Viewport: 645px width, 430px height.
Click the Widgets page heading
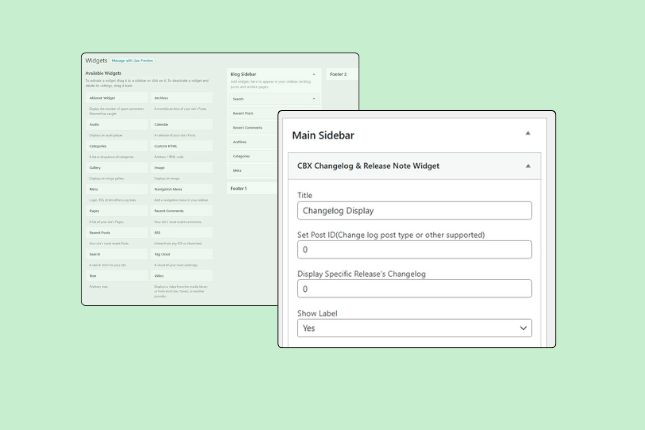[x=96, y=60]
